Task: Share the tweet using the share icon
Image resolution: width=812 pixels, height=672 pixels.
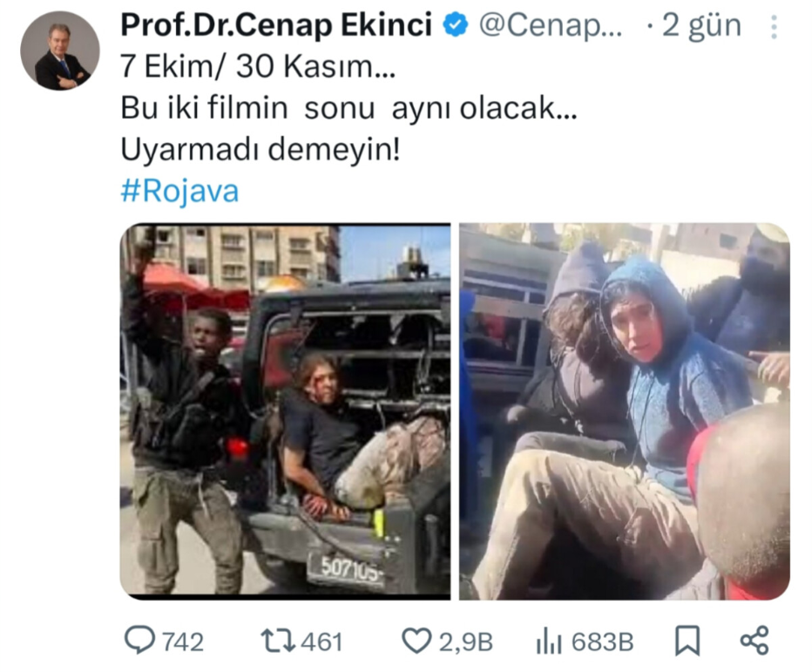Action: [x=754, y=641]
